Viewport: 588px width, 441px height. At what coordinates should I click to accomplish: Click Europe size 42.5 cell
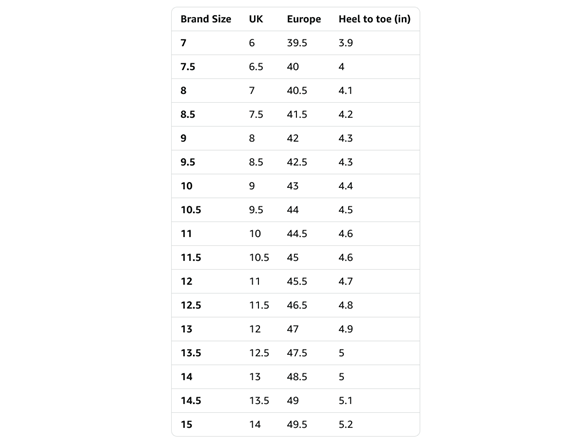[297, 162]
